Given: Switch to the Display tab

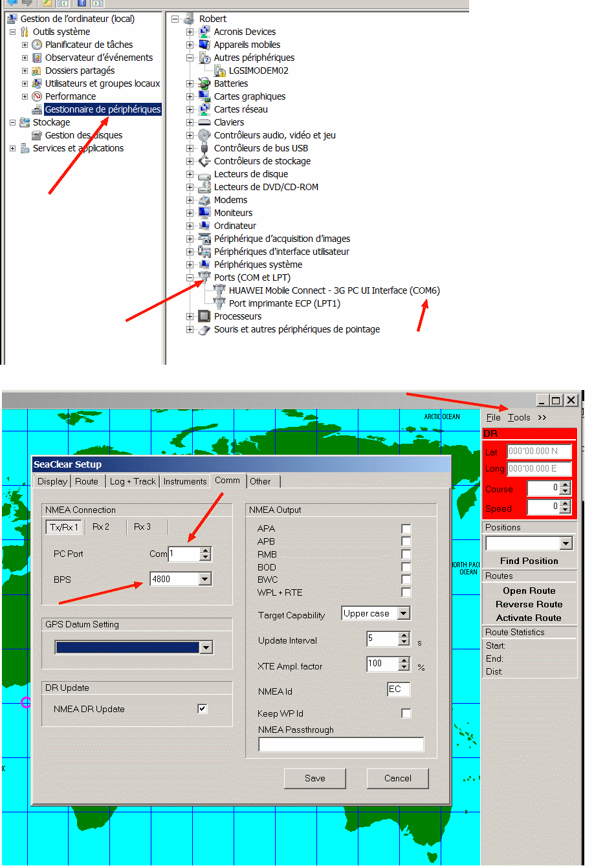Looking at the screenshot, I should (52, 481).
